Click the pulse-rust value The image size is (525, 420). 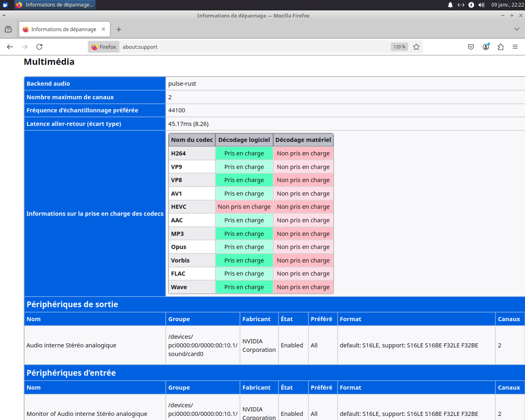(x=182, y=84)
